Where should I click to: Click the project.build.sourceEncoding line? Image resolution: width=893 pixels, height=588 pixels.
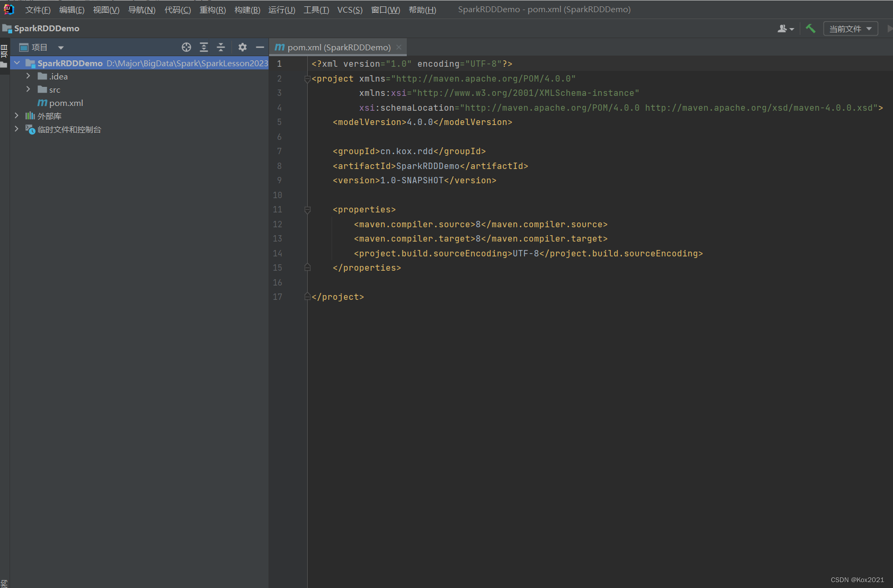tap(529, 254)
